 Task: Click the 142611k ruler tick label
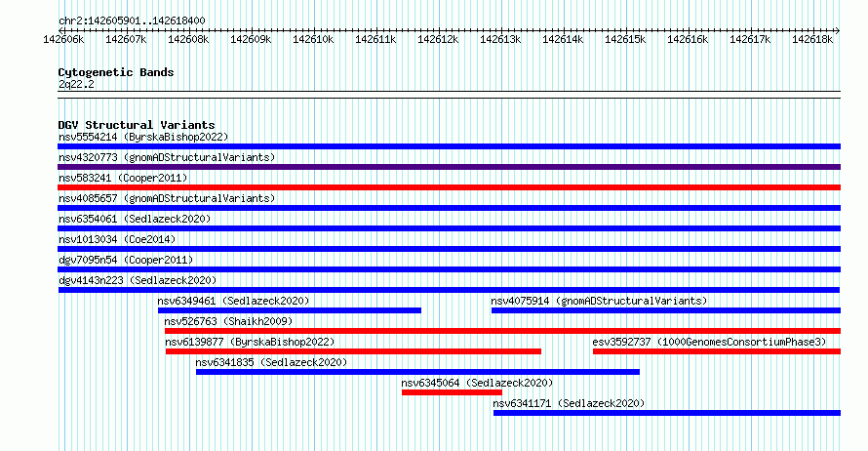375,39
